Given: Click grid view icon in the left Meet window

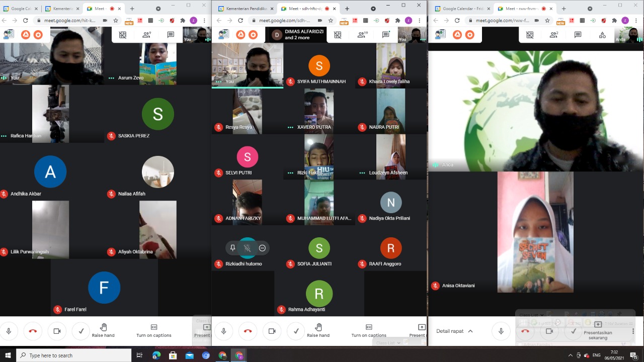Looking at the screenshot, I should (122, 35).
